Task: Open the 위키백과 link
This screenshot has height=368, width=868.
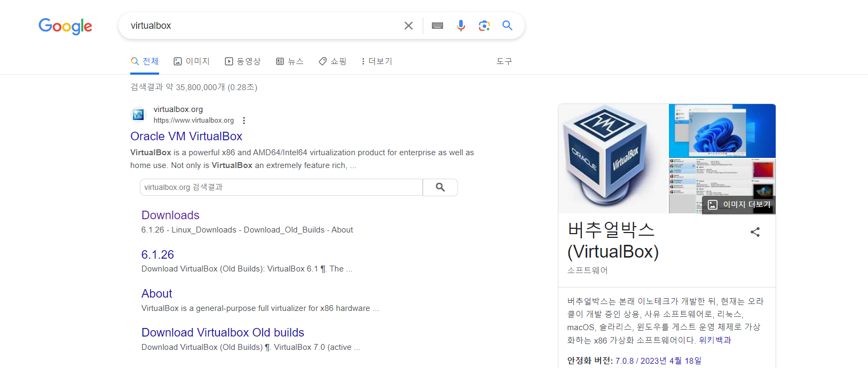Action: click(715, 340)
